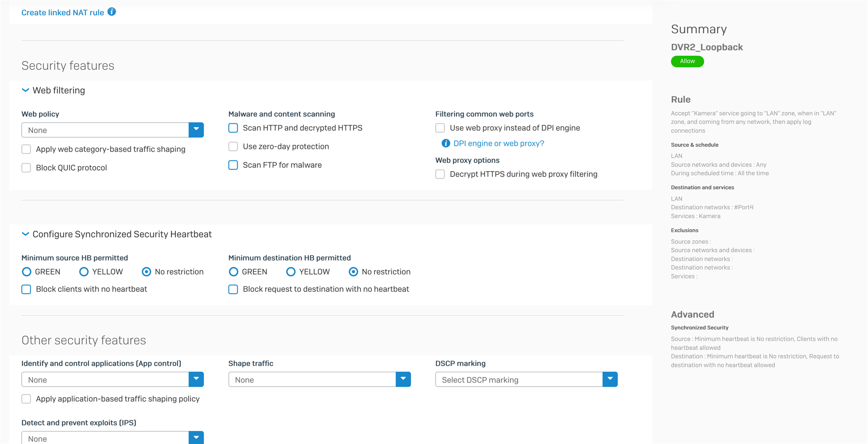Click the Source & schedule heading
868x444 pixels.
pos(694,145)
